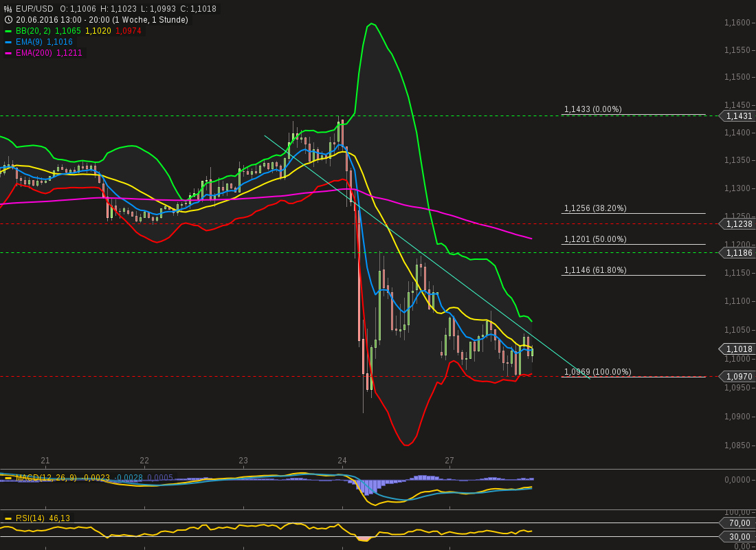This screenshot has height=550, width=756.
Task: Click the upper band value 1,1065
Action: click(69, 31)
